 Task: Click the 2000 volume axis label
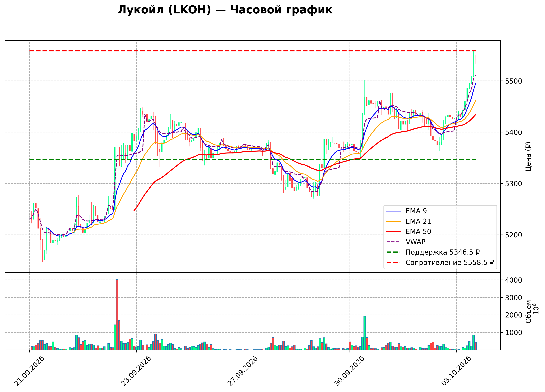[514, 315]
